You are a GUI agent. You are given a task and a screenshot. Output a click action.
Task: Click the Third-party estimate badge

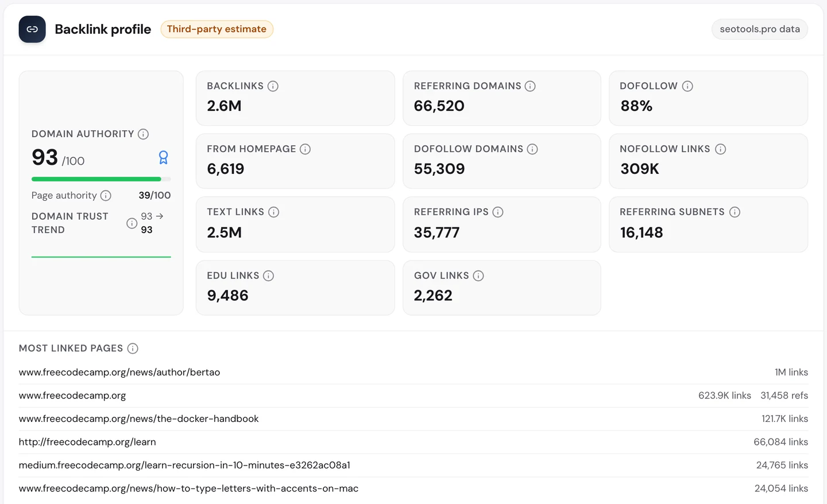[217, 29]
